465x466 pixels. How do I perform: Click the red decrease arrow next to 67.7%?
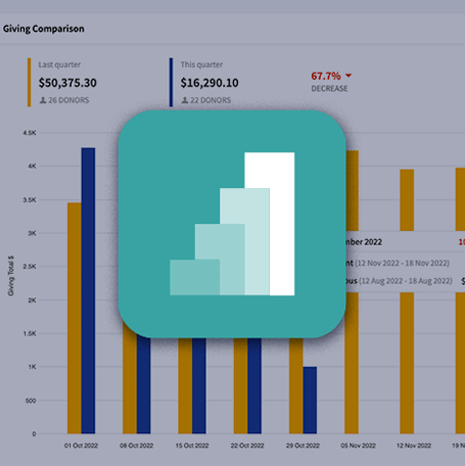coord(348,76)
